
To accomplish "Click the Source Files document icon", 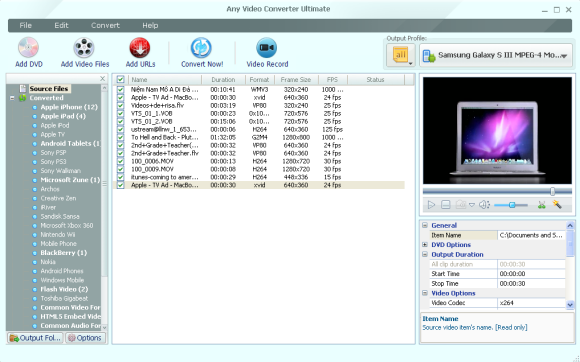I will (23, 88).
